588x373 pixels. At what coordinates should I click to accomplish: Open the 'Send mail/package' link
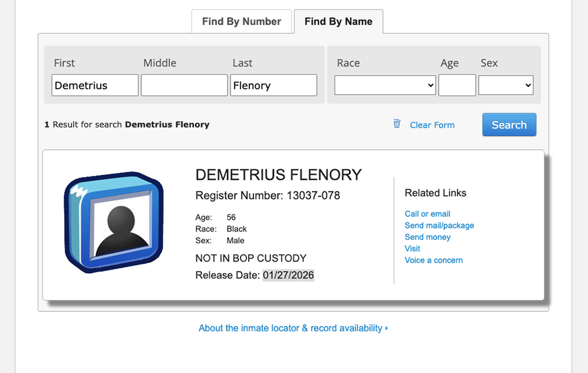click(439, 226)
